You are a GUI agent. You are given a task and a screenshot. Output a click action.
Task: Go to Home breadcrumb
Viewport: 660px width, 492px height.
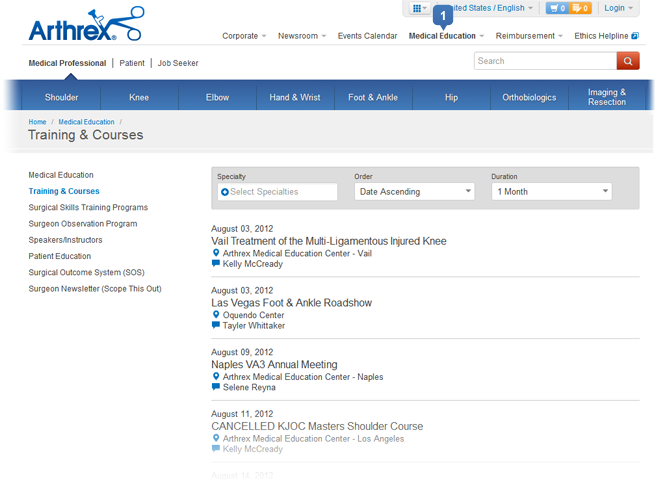pyautogui.click(x=37, y=122)
